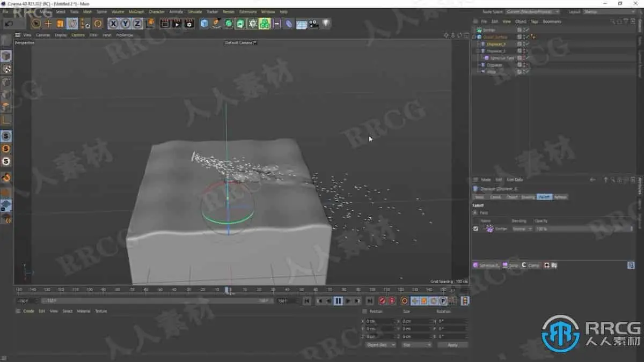Toggle Z axis lock
644x362 pixels.
click(137, 24)
